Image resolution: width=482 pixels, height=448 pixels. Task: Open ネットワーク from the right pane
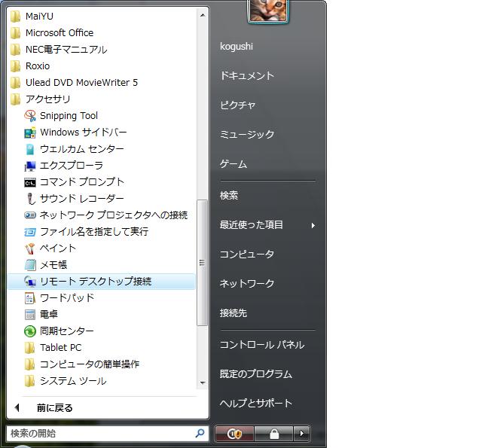pyautogui.click(x=247, y=283)
